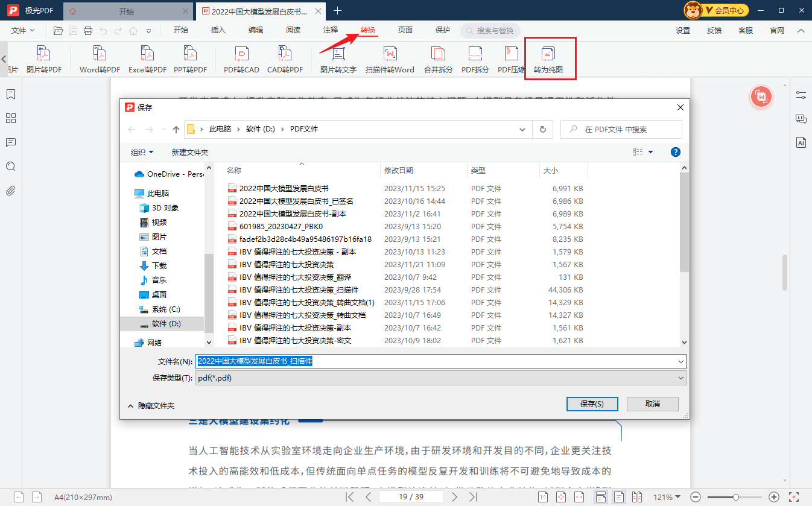
Task: Open the 页面 ribbon tab
Action: coord(405,30)
